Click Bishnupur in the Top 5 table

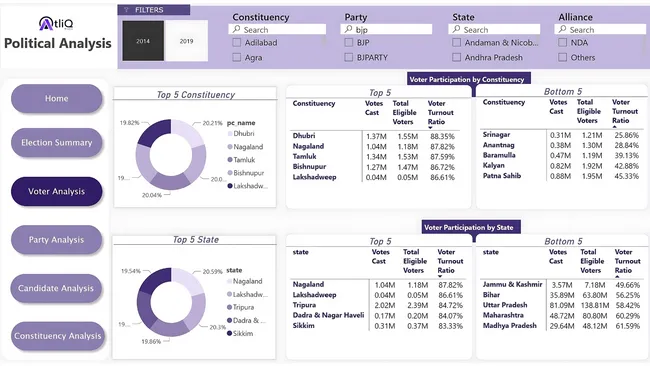click(x=309, y=166)
